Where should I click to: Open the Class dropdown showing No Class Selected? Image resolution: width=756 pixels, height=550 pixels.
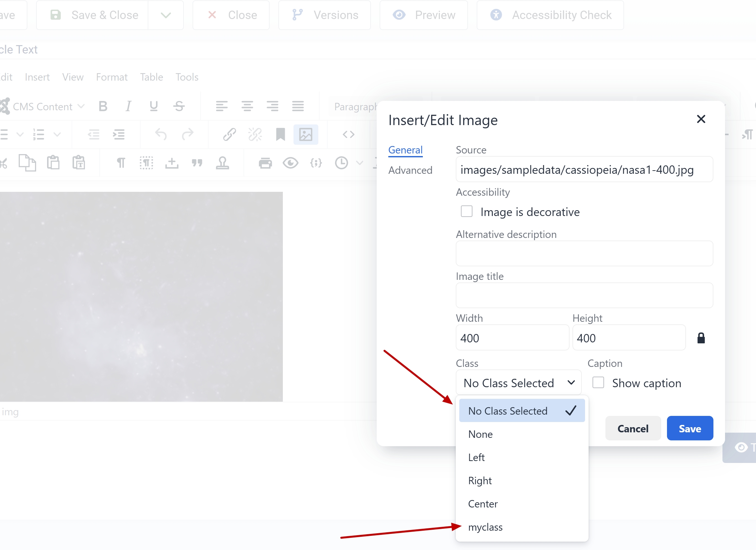pyautogui.click(x=518, y=382)
